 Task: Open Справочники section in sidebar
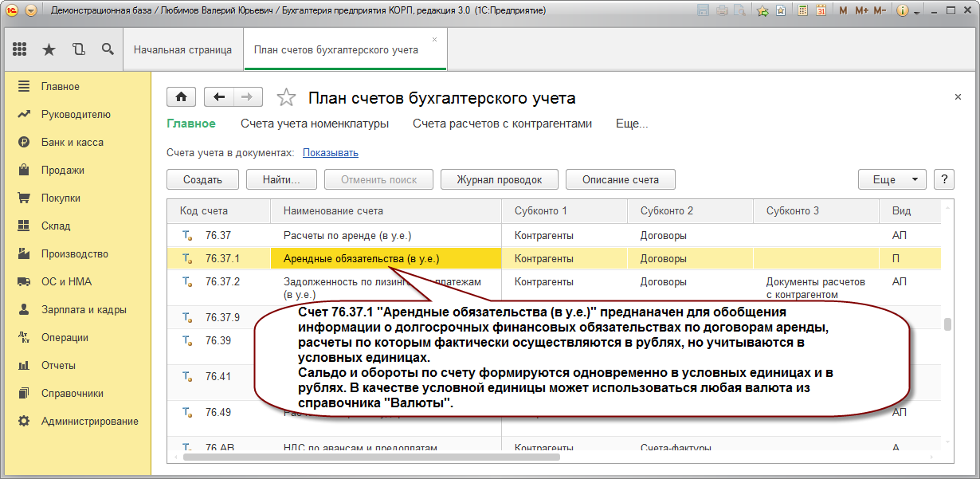click(x=76, y=393)
